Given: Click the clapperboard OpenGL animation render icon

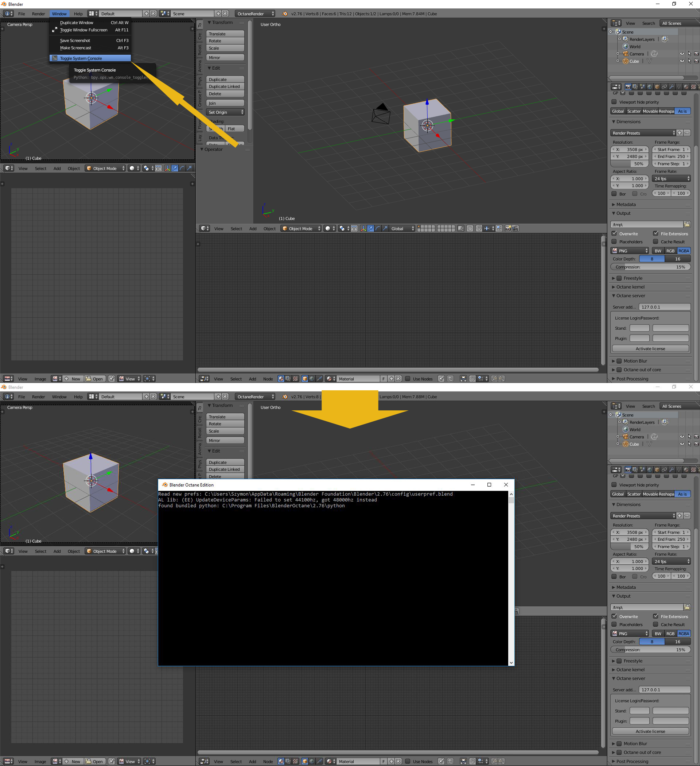Looking at the screenshot, I should tap(516, 228).
